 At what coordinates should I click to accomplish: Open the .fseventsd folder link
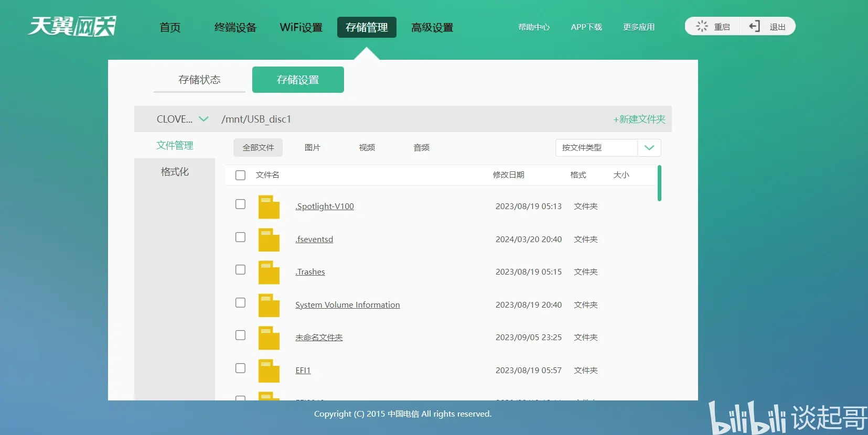tap(314, 240)
